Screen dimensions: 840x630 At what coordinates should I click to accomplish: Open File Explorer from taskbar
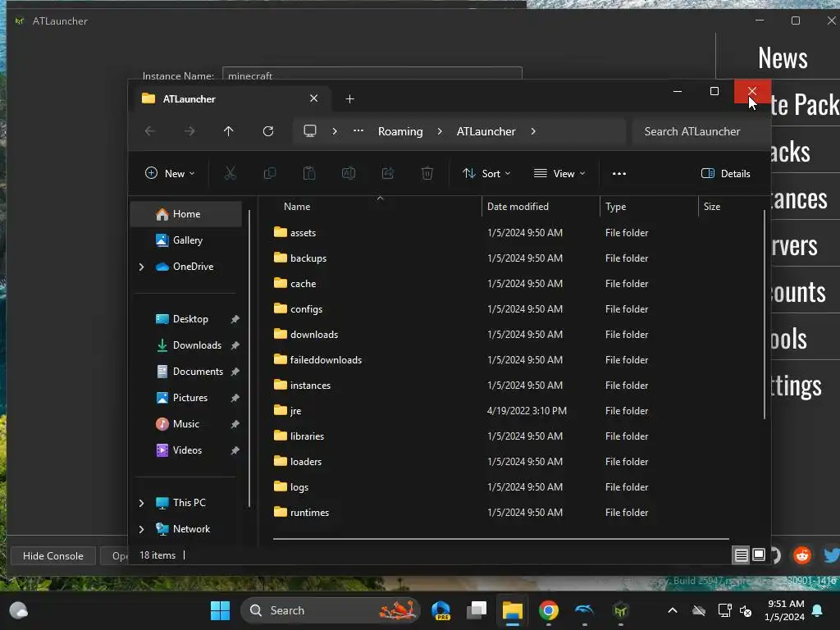(513, 610)
